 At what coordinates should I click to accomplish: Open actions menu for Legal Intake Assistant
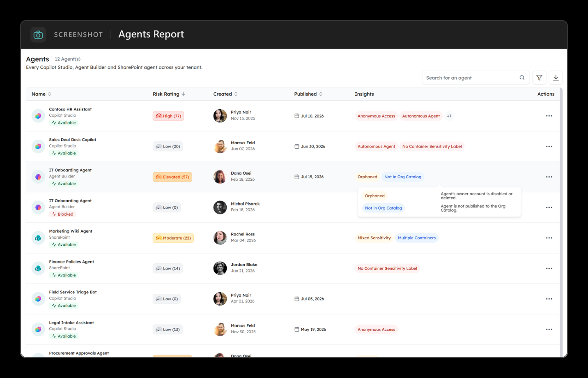pos(549,329)
